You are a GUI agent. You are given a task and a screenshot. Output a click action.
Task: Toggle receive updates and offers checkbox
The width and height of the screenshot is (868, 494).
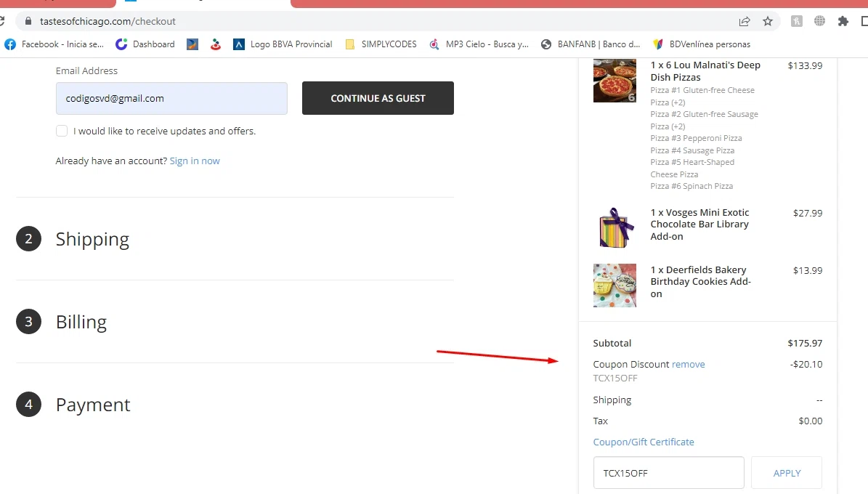click(x=62, y=131)
